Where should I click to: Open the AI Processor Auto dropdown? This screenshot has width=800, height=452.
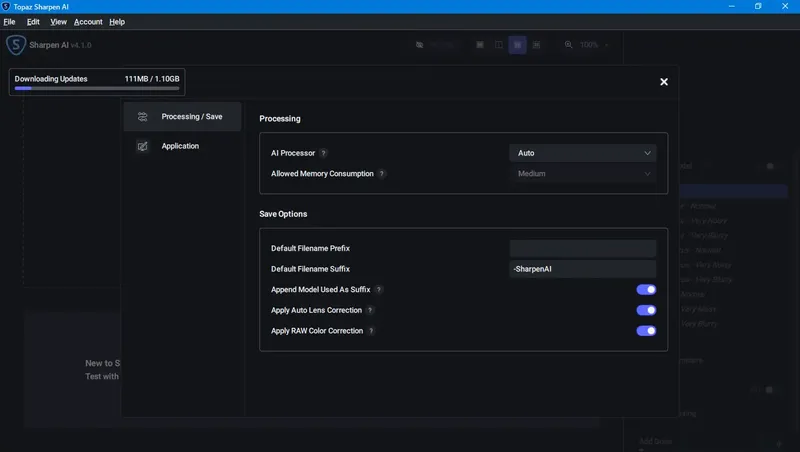(583, 153)
